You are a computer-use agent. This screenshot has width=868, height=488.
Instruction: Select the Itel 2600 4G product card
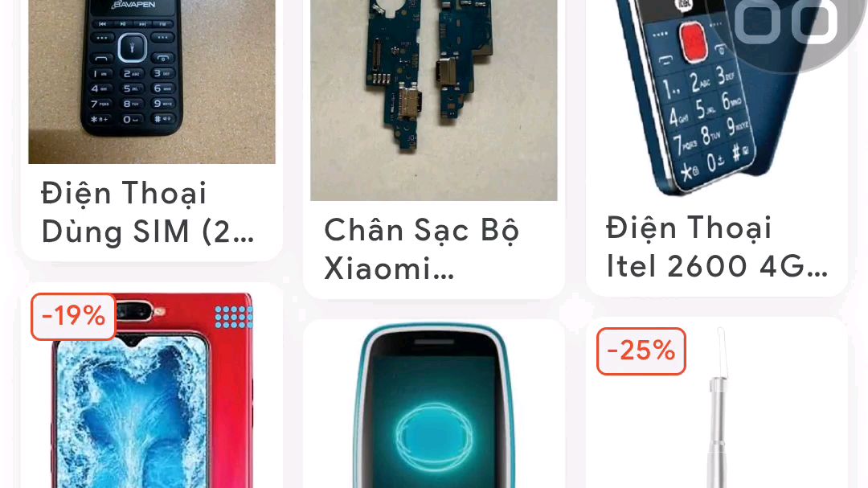[716, 146]
